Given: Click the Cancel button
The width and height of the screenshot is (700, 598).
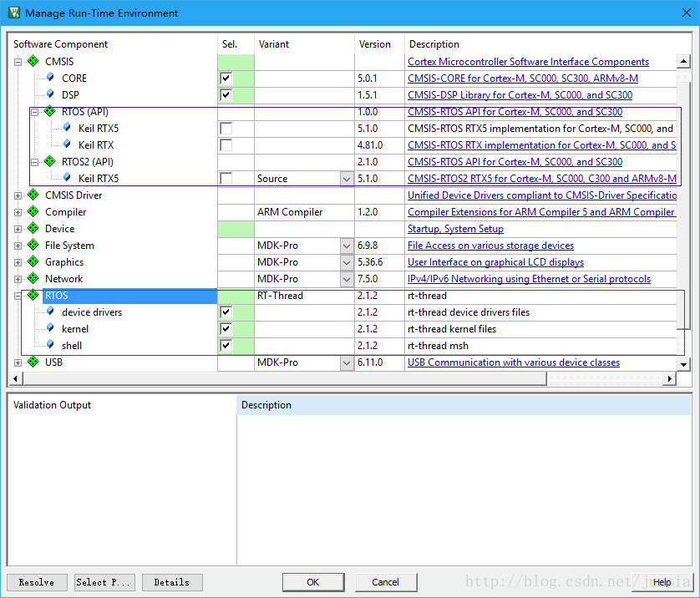Looking at the screenshot, I should 386,582.
